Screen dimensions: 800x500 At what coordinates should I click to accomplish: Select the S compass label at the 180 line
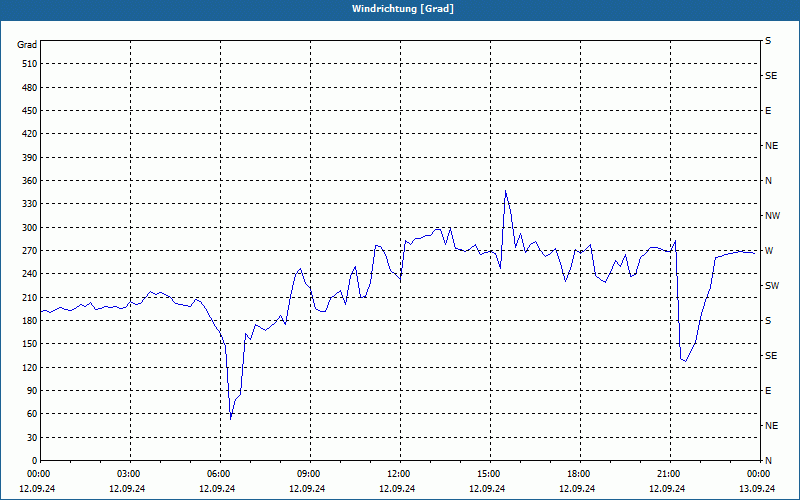click(x=768, y=321)
